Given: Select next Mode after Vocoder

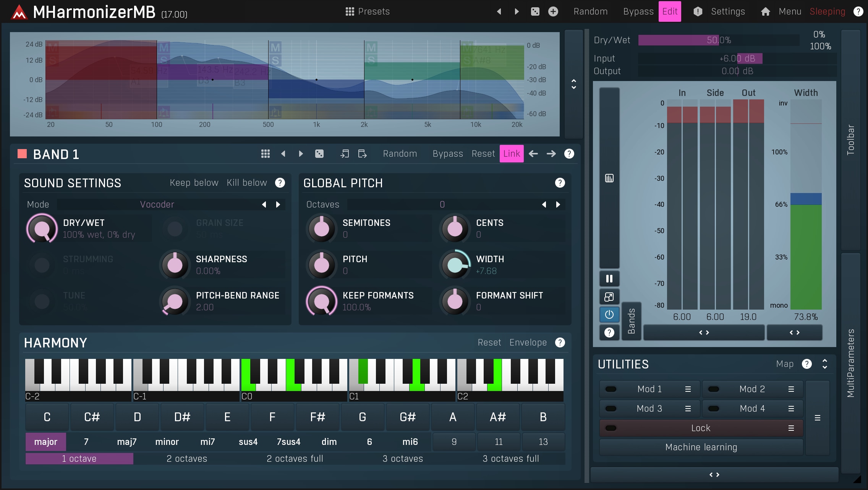Looking at the screenshot, I should pos(278,204).
